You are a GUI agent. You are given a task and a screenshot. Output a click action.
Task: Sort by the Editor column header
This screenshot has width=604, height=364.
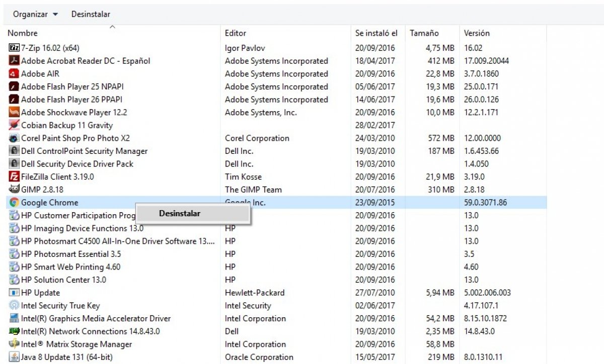click(x=236, y=33)
